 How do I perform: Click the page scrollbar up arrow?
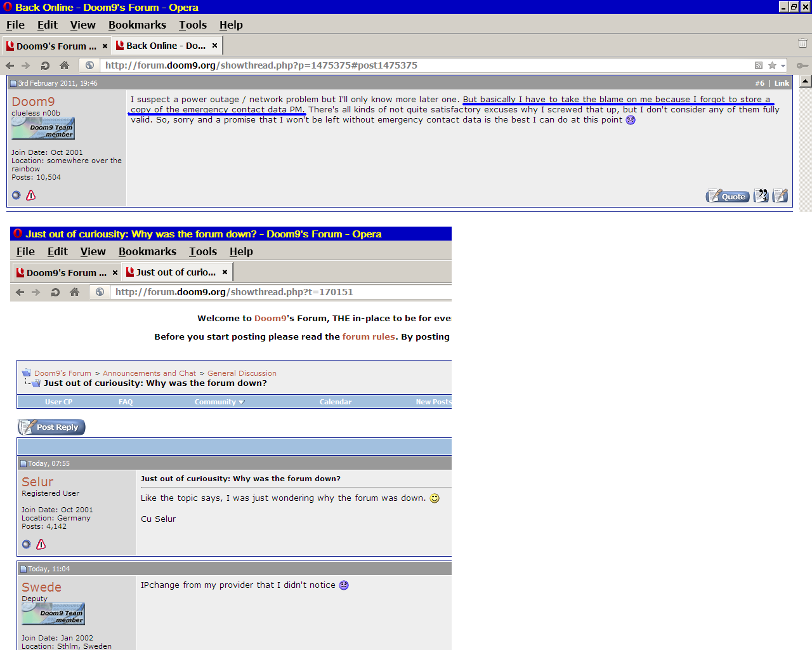[805, 81]
